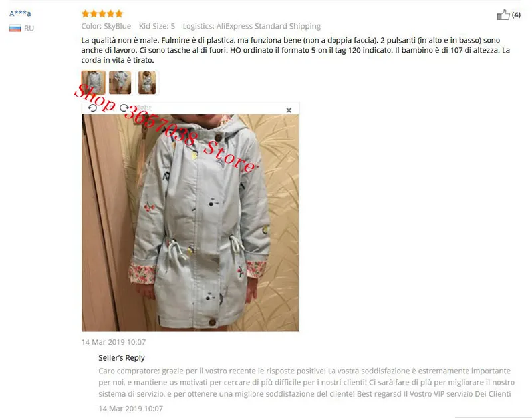Open the third review photo thumbnail
The height and width of the screenshot is (418, 532).
(147, 82)
